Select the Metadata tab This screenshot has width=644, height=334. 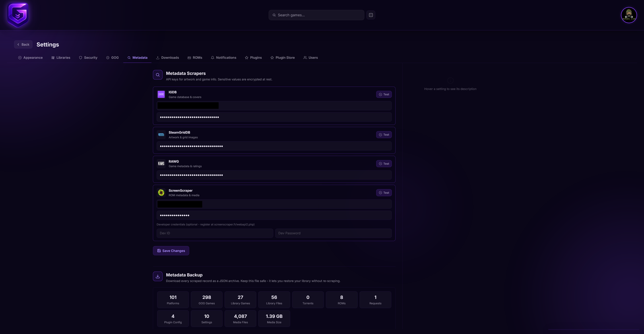tap(137, 58)
